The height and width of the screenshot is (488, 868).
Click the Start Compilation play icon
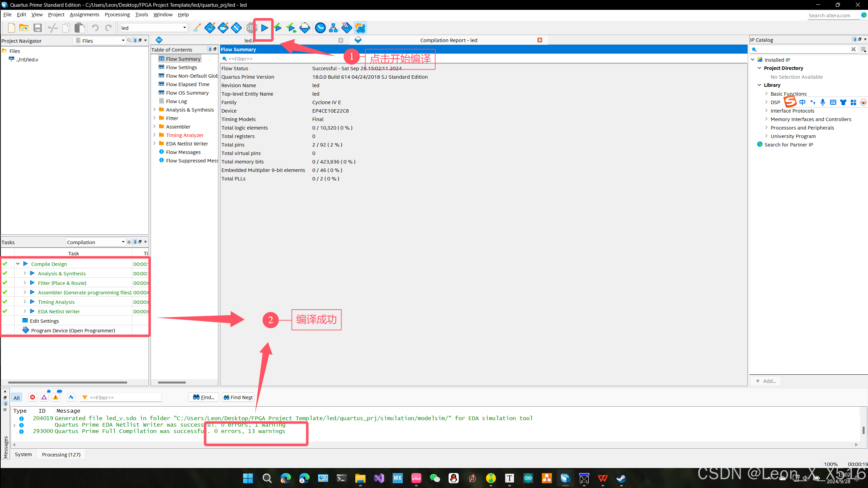point(264,28)
